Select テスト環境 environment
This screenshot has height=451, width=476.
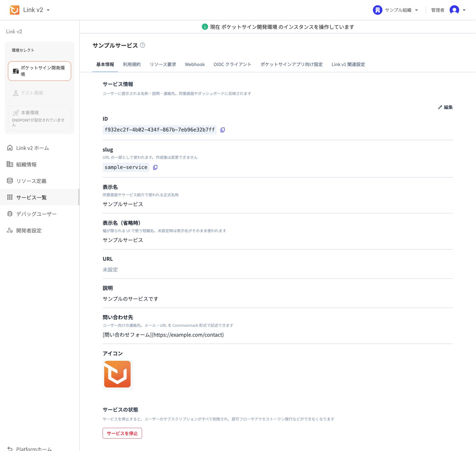click(x=39, y=93)
